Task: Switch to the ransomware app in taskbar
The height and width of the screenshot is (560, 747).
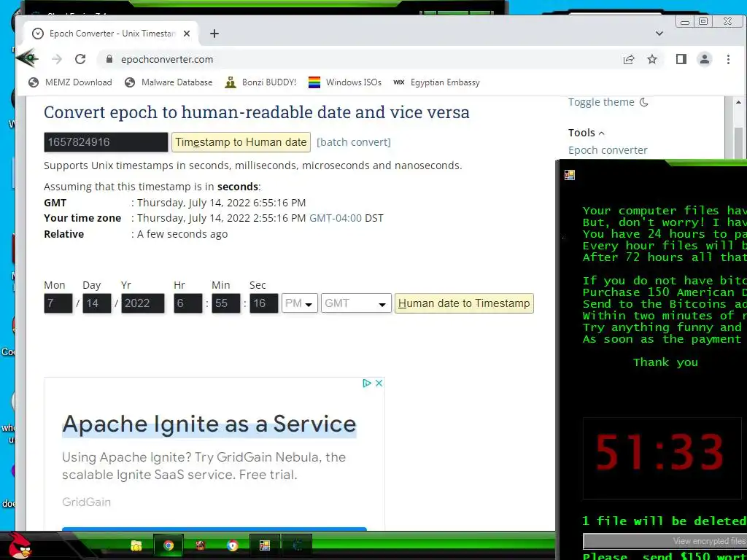Action: [x=265, y=545]
